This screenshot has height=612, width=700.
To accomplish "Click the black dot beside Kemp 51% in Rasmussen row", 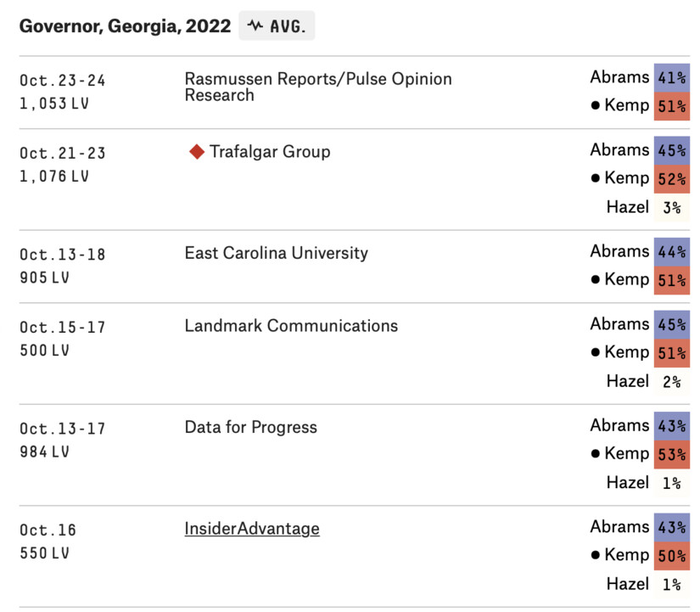I will point(596,106).
